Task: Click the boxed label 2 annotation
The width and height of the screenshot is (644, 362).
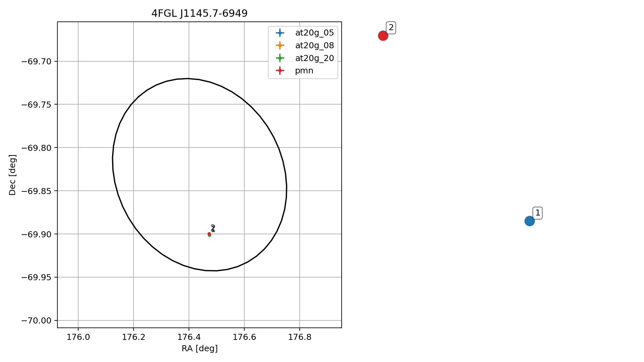Action: [391, 28]
